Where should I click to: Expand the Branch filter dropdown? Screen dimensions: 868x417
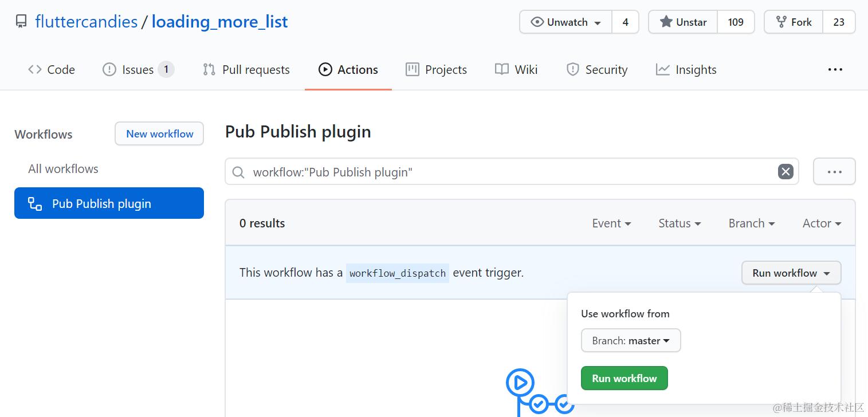[x=752, y=223]
